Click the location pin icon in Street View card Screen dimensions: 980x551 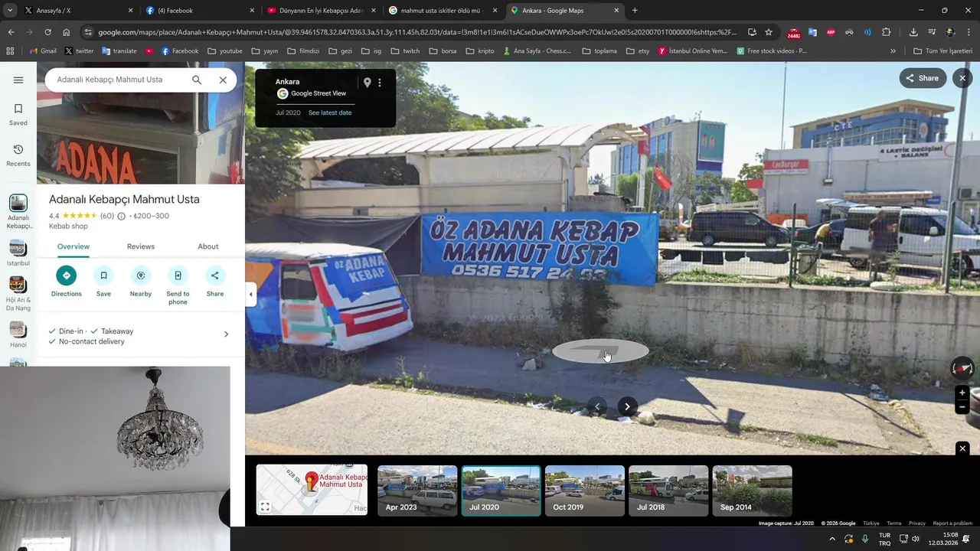[x=367, y=83]
